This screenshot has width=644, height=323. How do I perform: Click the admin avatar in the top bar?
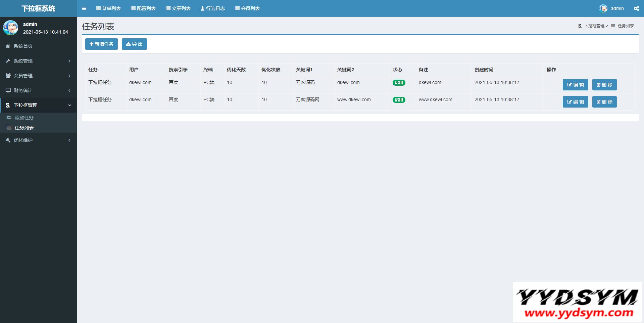(603, 8)
